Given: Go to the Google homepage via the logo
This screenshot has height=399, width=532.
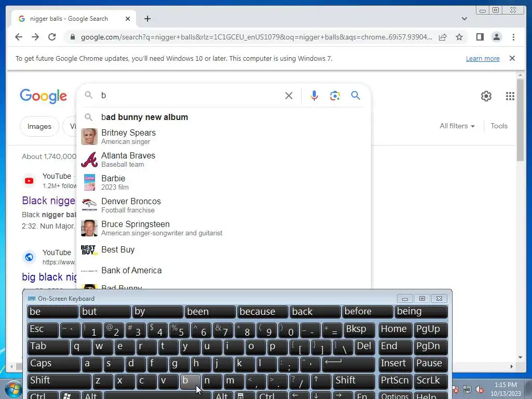Looking at the screenshot, I should point(44,96).
